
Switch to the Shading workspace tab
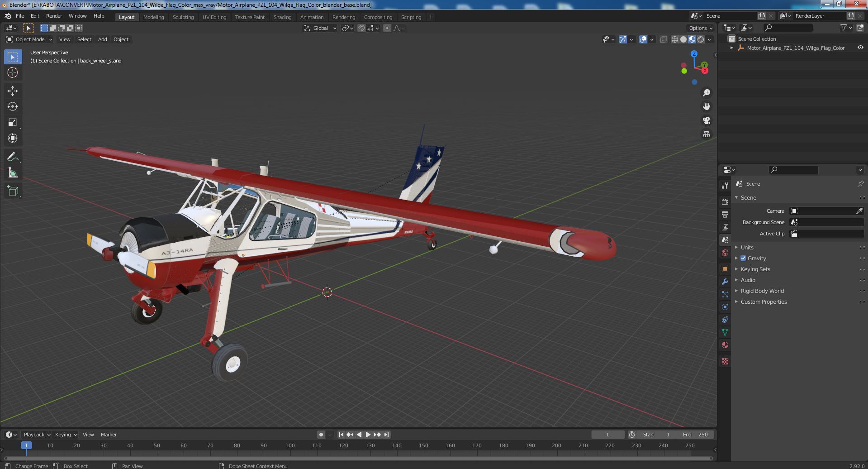282,17
